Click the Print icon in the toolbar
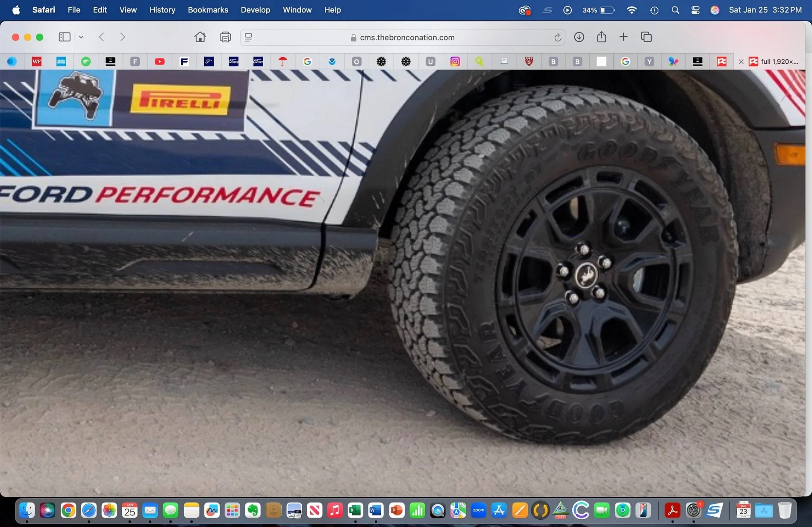The height and width of the screenshot is (527, 812). [225, 37]
